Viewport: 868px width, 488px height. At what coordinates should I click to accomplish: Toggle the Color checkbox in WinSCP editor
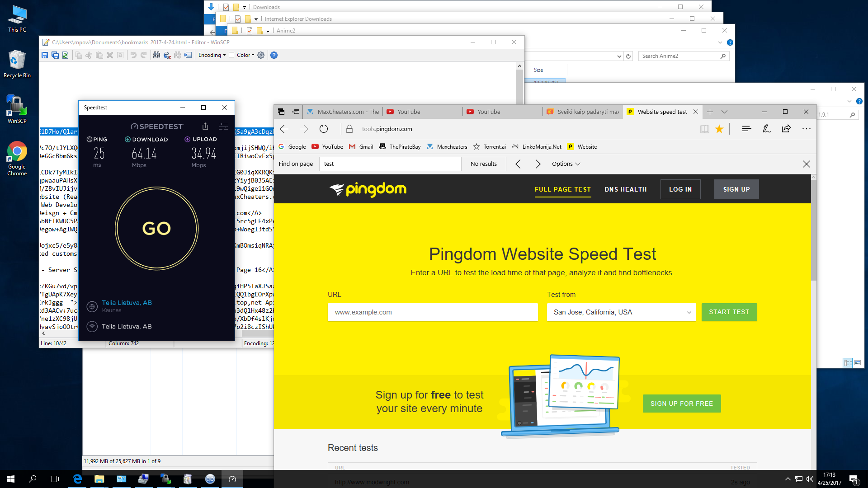click(231, 55)
